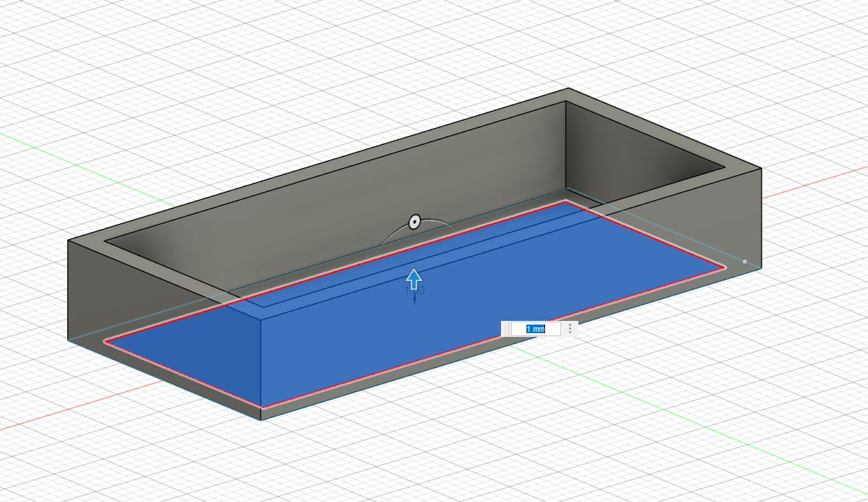Open the options menu beside distance field
Screen dimensions: 868x502
pos(570,329)
